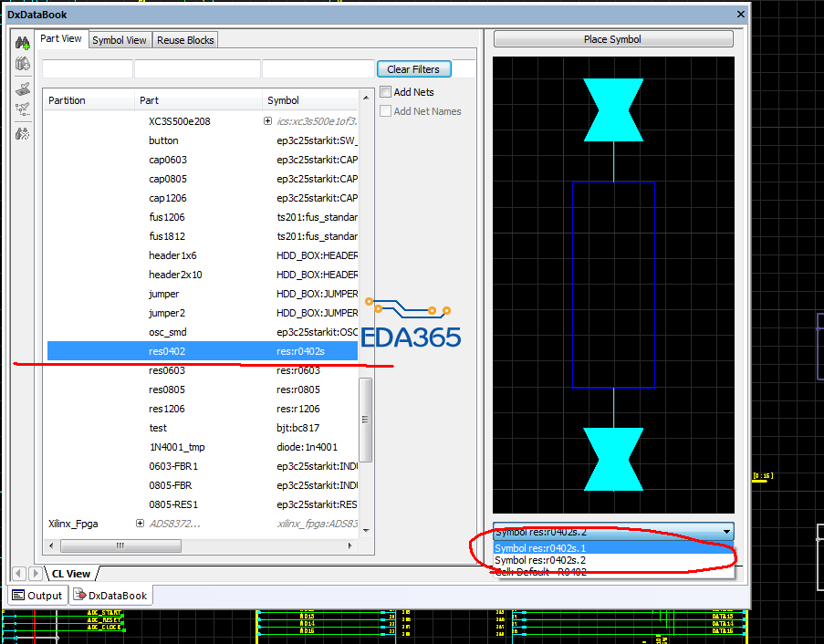The image size is (824, 644).
Task: Choose Symbol res:r0402s.2 from the dropdown list
Action: [x=613, y=560]
